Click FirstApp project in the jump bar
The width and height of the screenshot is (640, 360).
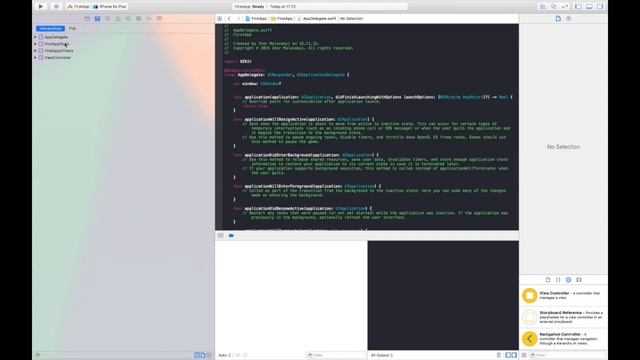pyautogui.click(x=256, y=19)
